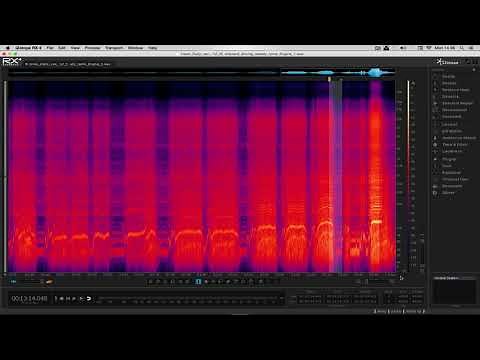
Task: Open the Leveler module
Action: point(449,124)
